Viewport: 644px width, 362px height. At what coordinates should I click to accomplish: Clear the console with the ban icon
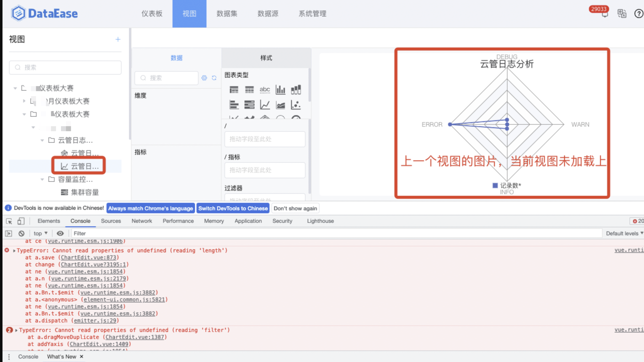[21, 233]
